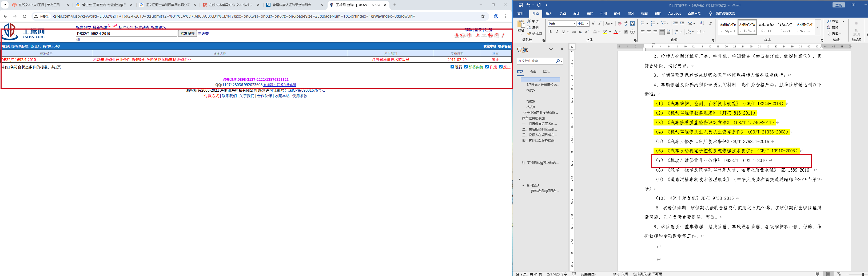This screenshot has width=868, height=276.
Task: Apply strikethrough formatting to text
Action: pyautogui.click(x=574, y=32)
